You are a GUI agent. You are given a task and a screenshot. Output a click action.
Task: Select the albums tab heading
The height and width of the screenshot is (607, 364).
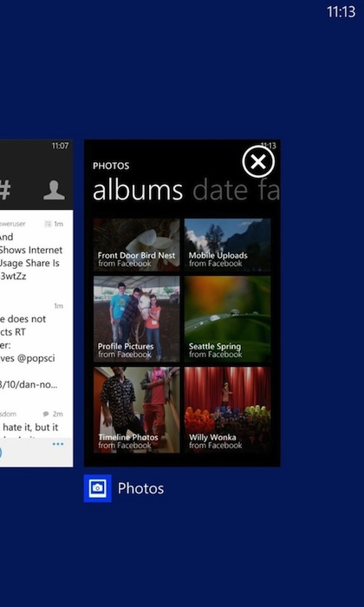coord(138,190)
